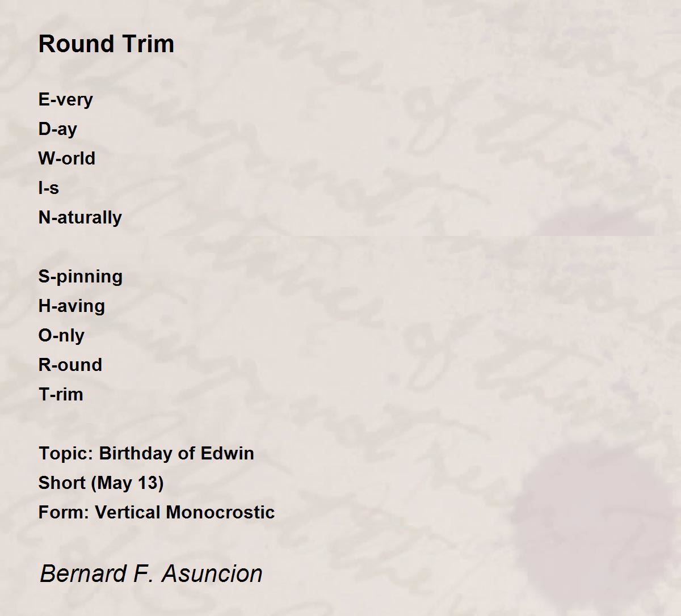Click the Topic: Birthday of Edwin line
The width and height of the screenshot is (681, 616).
(x=146, y=454)
